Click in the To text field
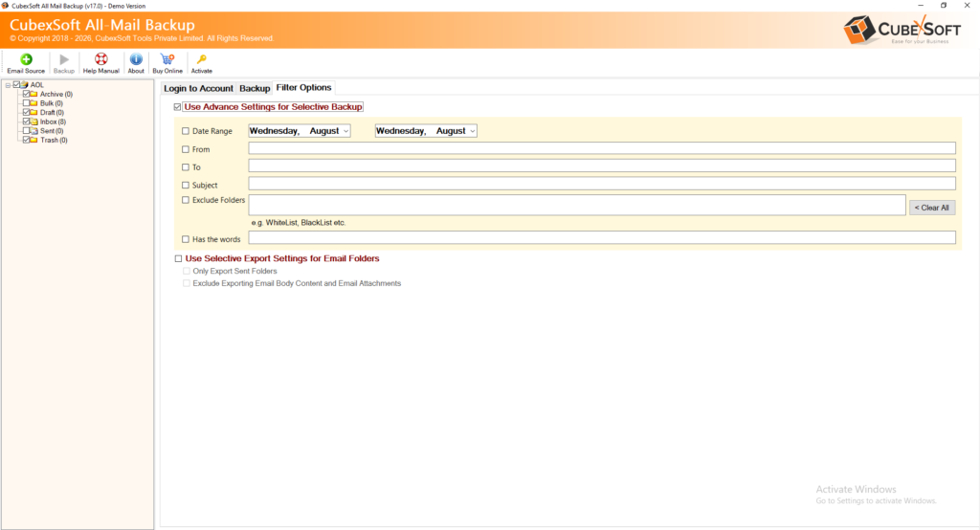Screen dimensions: 980x530 pyautogui.click(x=602, y=166)
